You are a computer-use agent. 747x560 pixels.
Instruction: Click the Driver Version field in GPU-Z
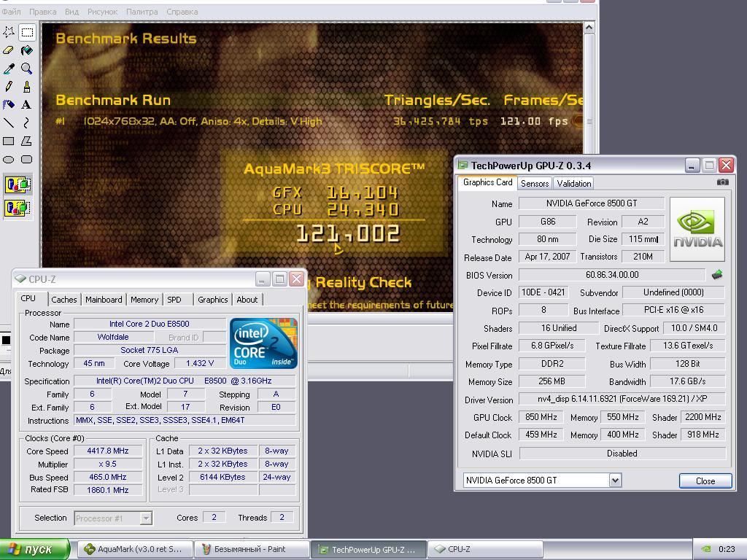pyautogui.click(x=622, y=399)
